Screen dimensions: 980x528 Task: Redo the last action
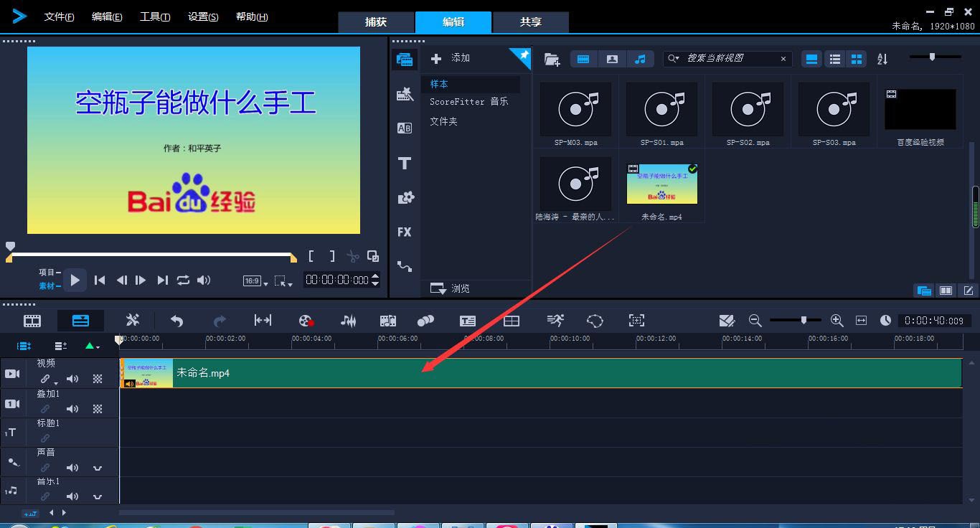[220, 321]
